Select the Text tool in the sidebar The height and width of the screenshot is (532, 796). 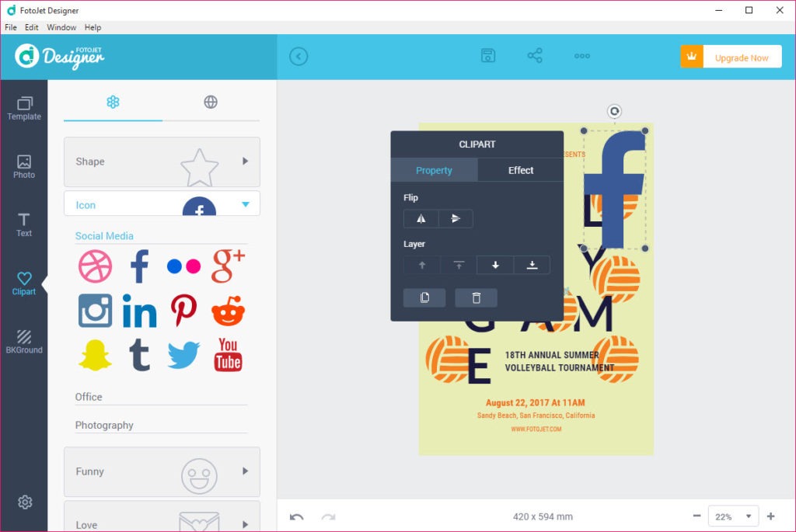click(24, 225)
